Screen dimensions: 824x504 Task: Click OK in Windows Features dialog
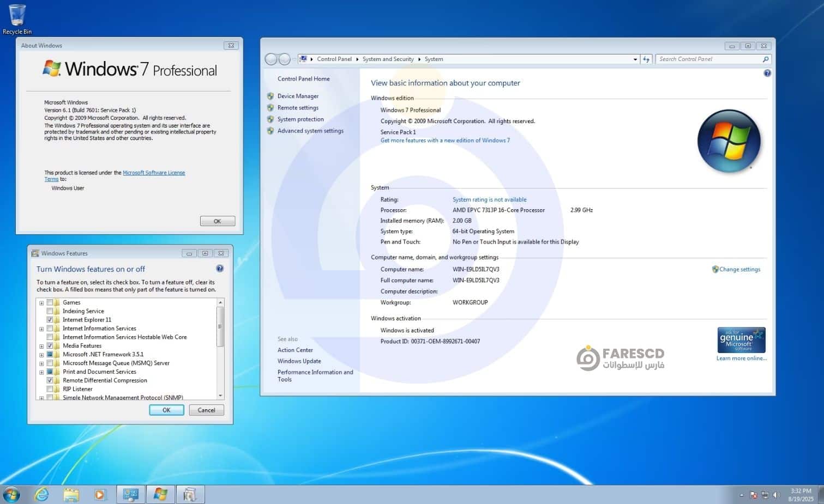pyautogui.click(x=166, y=410)
